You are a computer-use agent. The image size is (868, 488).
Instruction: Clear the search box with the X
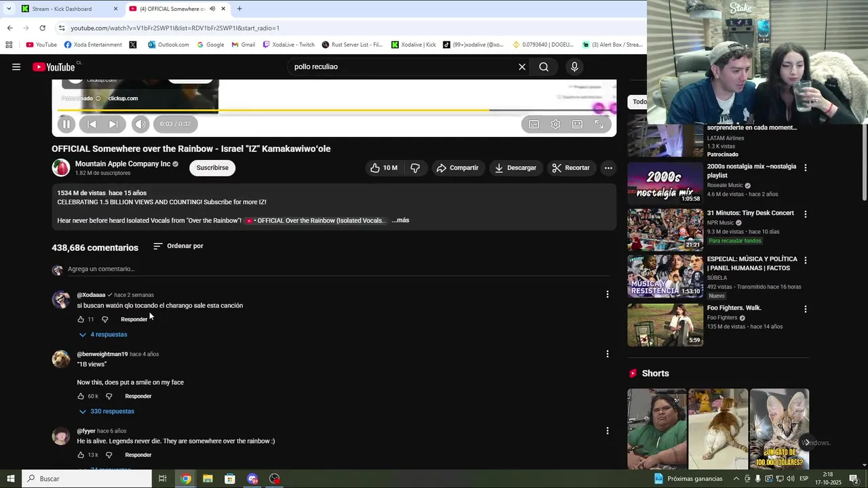tap(522, 66)
